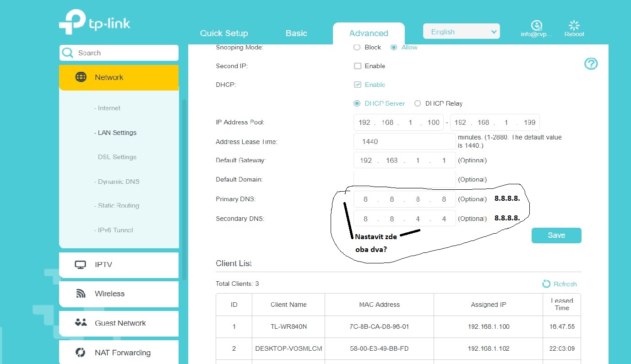The image size is (631, 364).
Task: Click the Wireless signal icon
Action: (x=81, y=294)
